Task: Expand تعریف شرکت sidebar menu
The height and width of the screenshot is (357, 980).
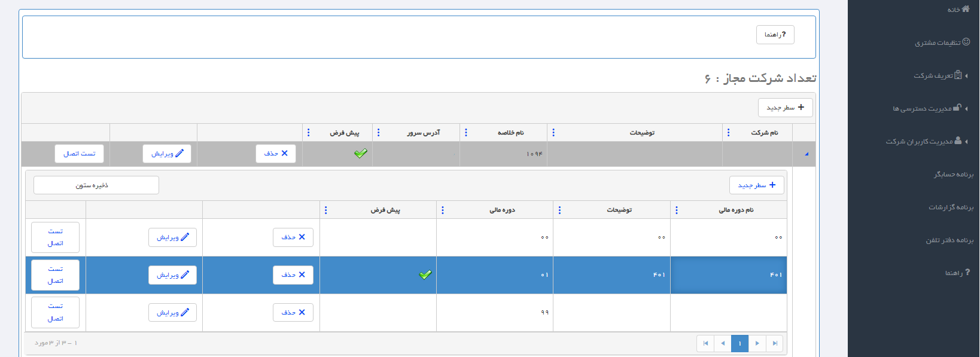Action: tap(940, 75)
